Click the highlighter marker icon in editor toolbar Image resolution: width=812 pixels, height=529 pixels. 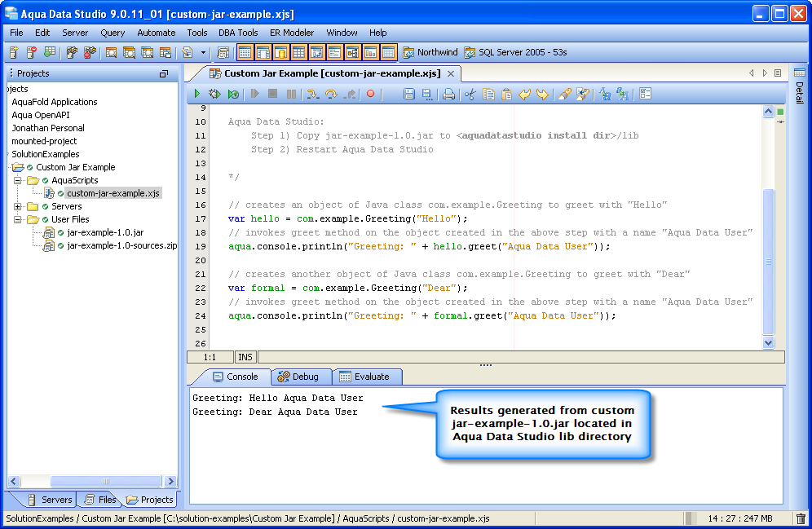[x=564, y=94]
